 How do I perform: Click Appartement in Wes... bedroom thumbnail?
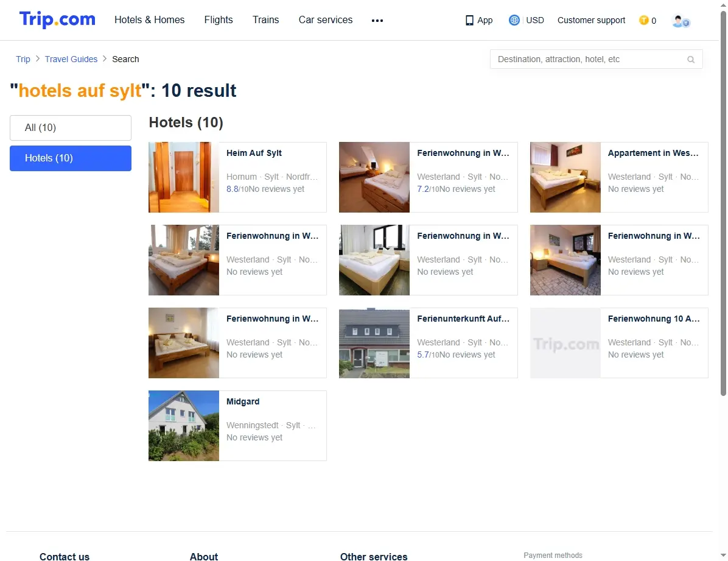[565, 177]
